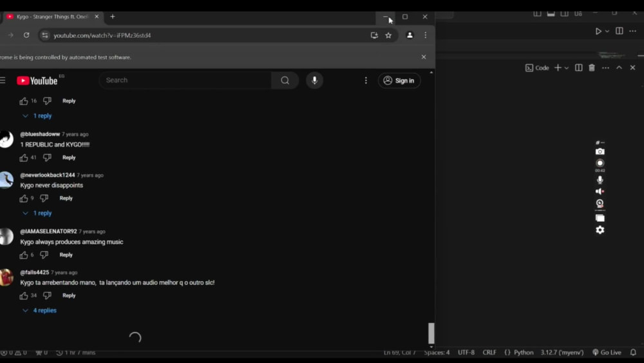The height and width of the screenshot is (363, 644).
Task: Reload the YouTube page
Action: (x=26, y=35)
